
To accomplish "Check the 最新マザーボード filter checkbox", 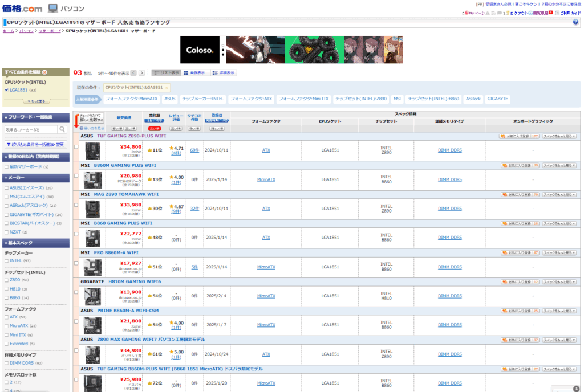I will pos(6,167).
